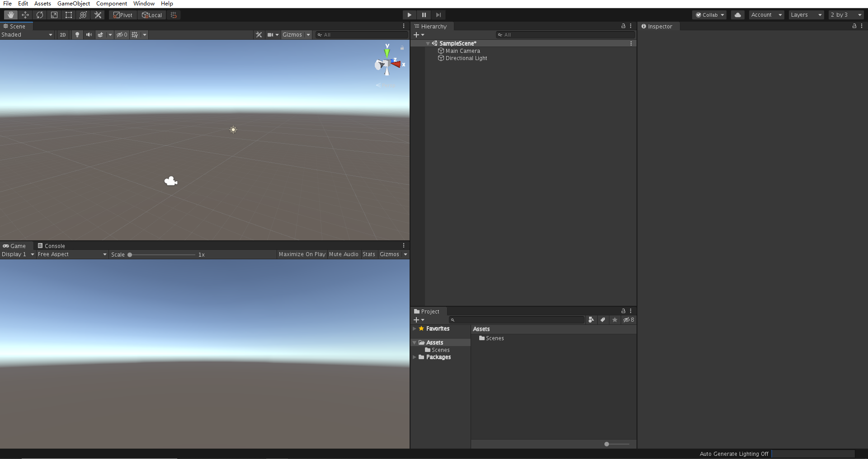Image resolution: width=868 pixels, height=459 pixels.
Task: Toggle 2D scene view mode
Action: coord(63,35)
